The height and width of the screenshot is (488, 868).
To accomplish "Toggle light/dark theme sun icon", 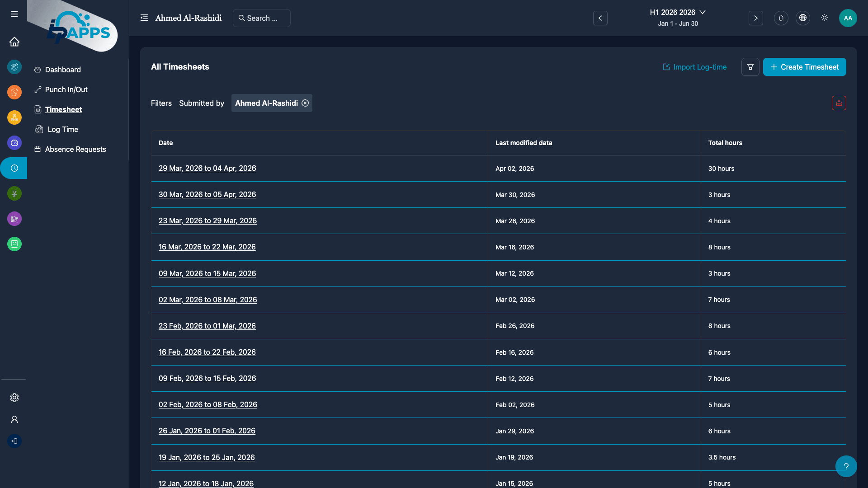I will [824, 18].
